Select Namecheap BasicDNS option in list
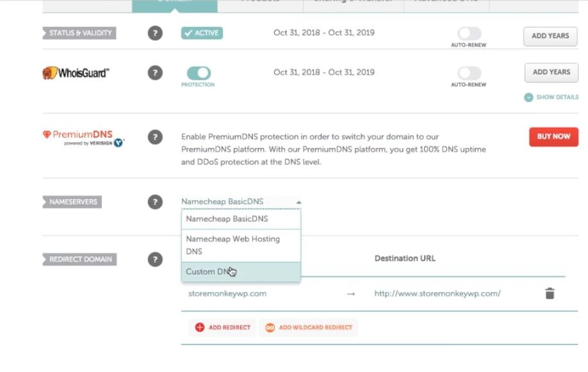588x372 pixels. [x=241, y=219]
